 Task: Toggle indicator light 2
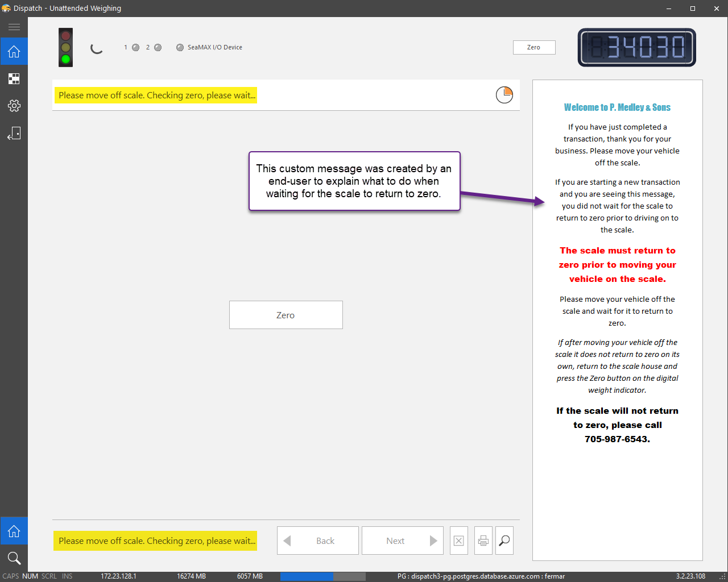click(x=158, y=48)
